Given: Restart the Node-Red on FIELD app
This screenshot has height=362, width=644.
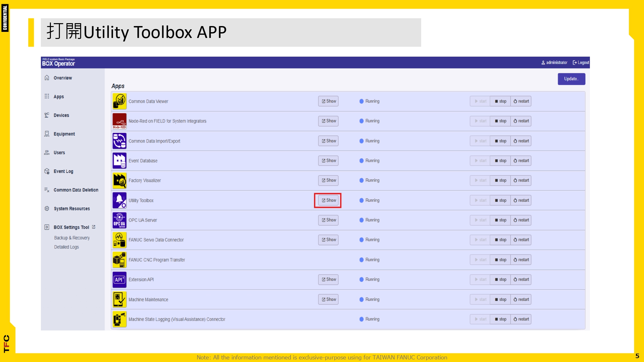Looking at the screenshot, I should click(521, 121).
